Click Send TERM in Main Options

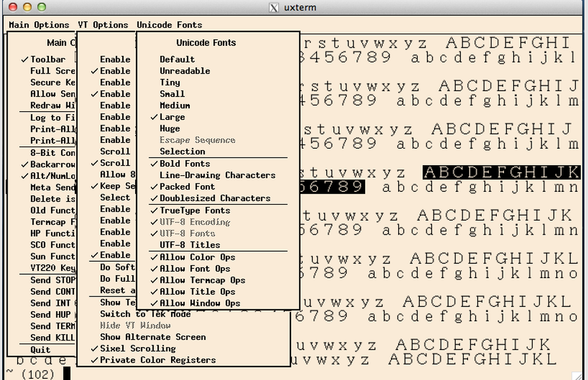[52, 326]
